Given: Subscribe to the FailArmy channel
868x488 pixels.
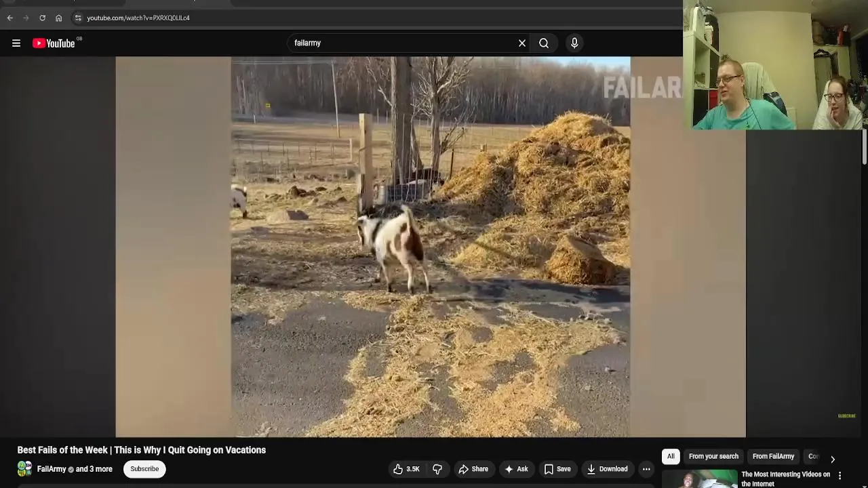Looking at the screenshot, I should 144,469.
